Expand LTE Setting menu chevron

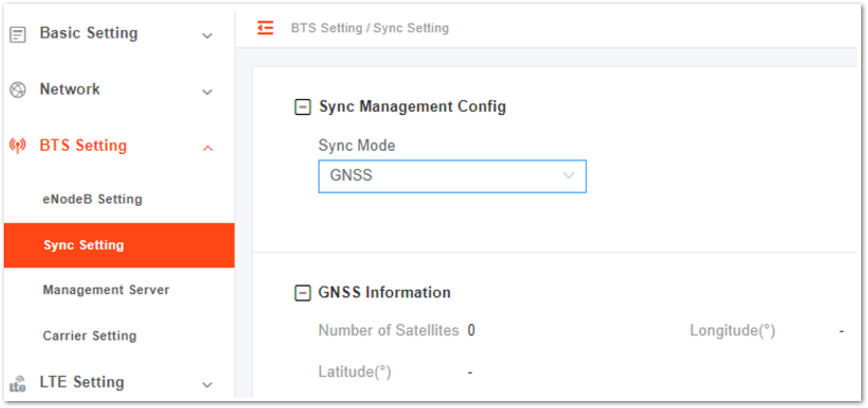pyautogui.click(x=207, y=385)
